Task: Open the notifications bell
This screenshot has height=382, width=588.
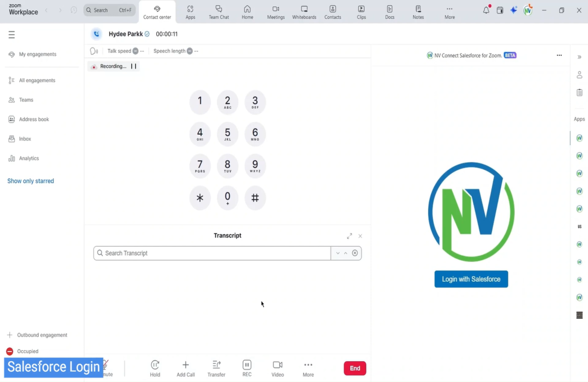Action: 486,10
